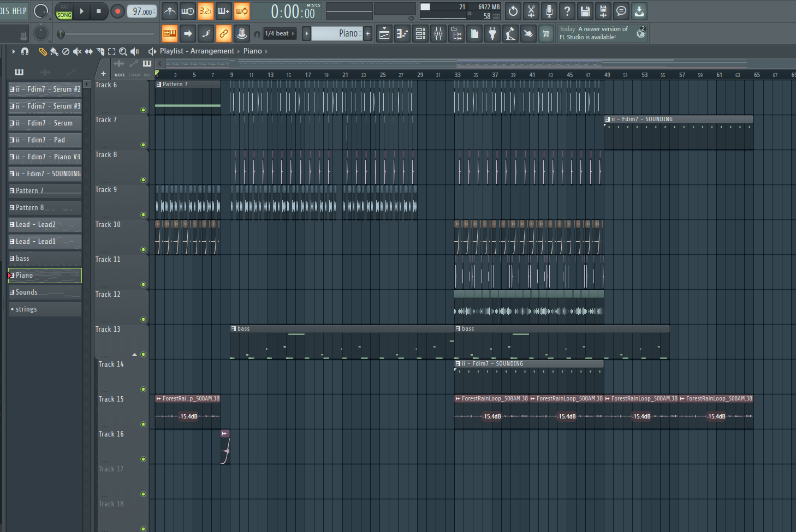The width and height of the screenshot is (796, 532).
Task: Click arrow after Piano breadcrumb
Action: click(266, 51)
